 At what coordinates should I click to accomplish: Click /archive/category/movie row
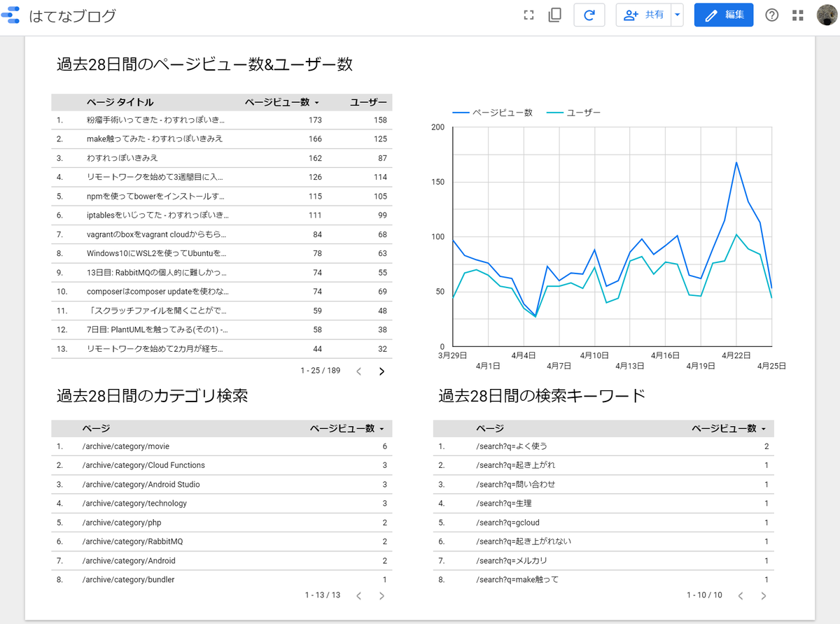[x=221, y=446]
